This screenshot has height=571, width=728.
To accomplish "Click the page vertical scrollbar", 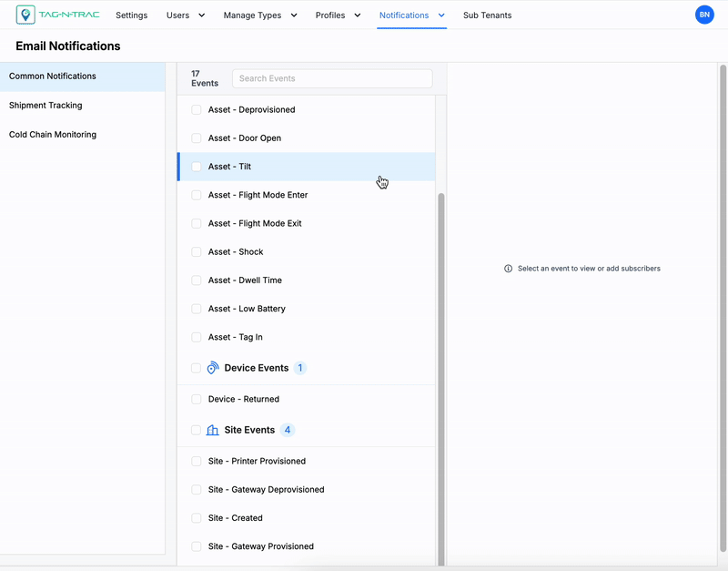I will point(723,307).
